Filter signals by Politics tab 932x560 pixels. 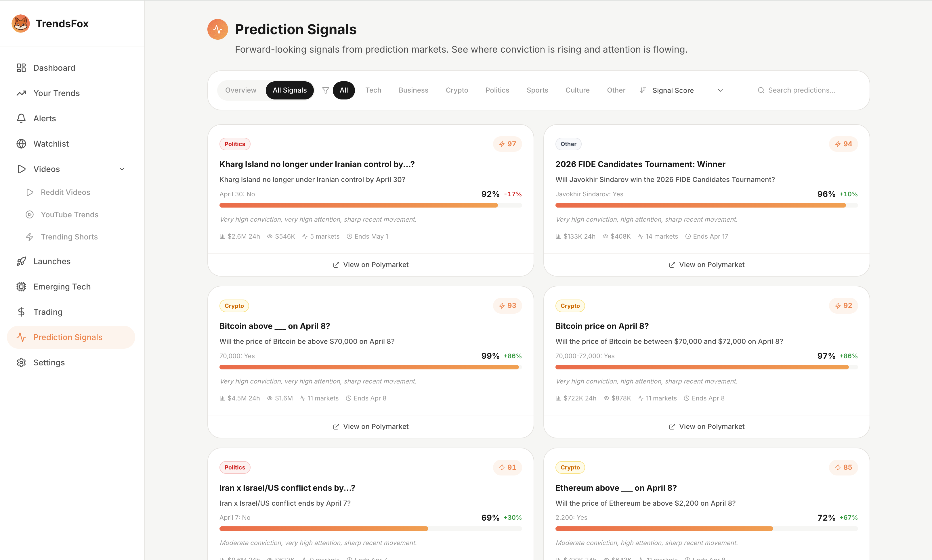497,90
